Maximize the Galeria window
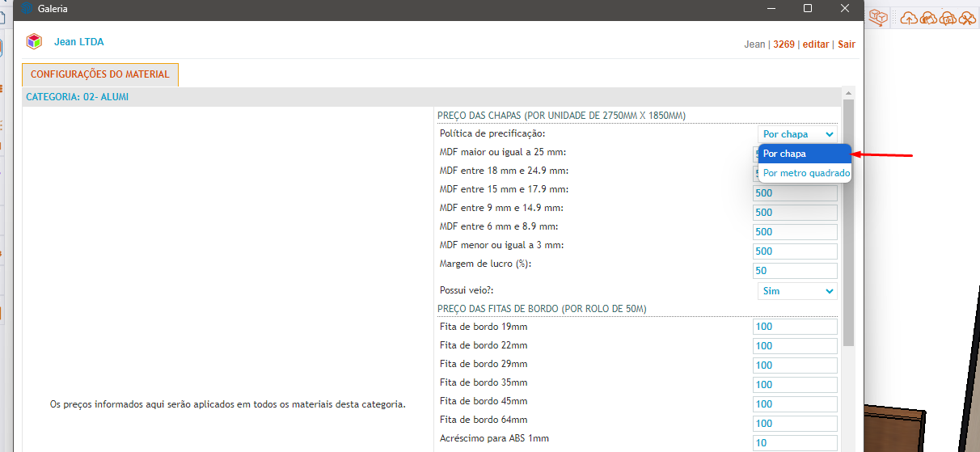The image size is (980, 452). pos(807,9)
